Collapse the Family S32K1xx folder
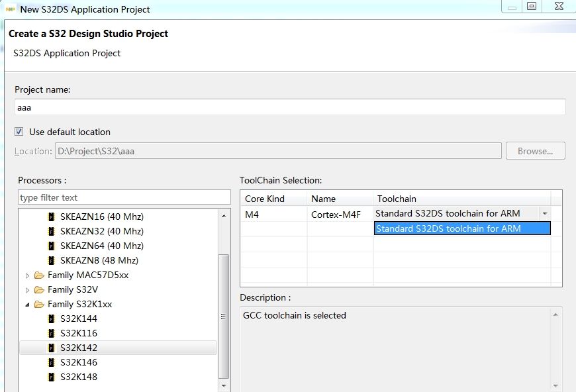This screenshot has width=576, height=392. (x=27, y=305)
